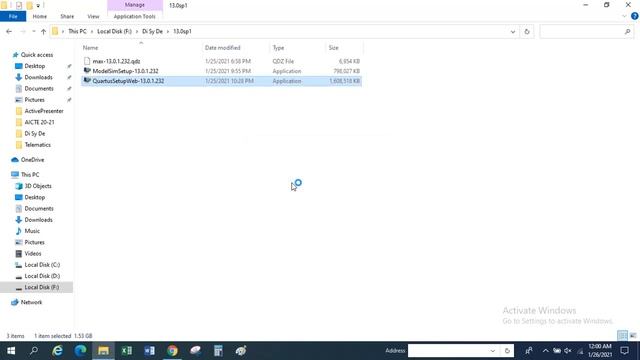Open the ActivePresenter folder
Screen dimensions: 640x360
point(44,111)
